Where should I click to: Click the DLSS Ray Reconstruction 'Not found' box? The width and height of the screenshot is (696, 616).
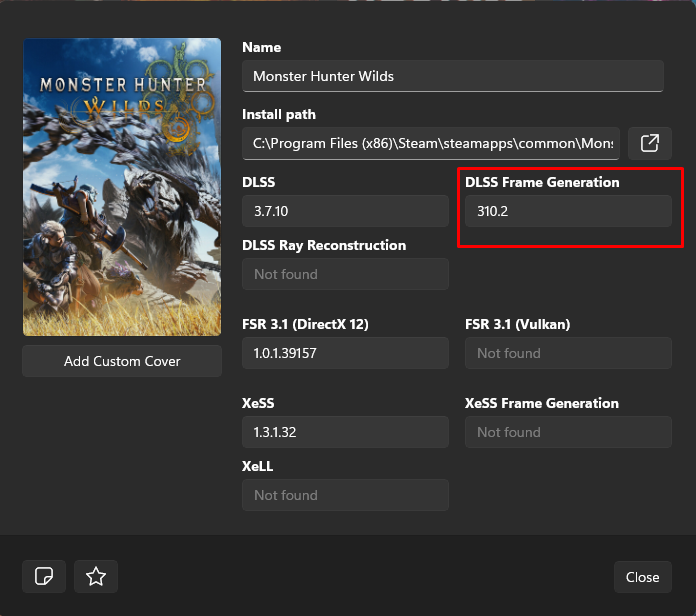click(345, 274)
